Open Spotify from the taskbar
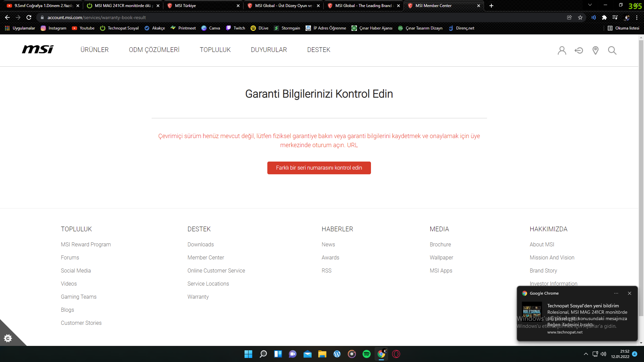This screenshot has width=644, height=362. click(366, 354)
